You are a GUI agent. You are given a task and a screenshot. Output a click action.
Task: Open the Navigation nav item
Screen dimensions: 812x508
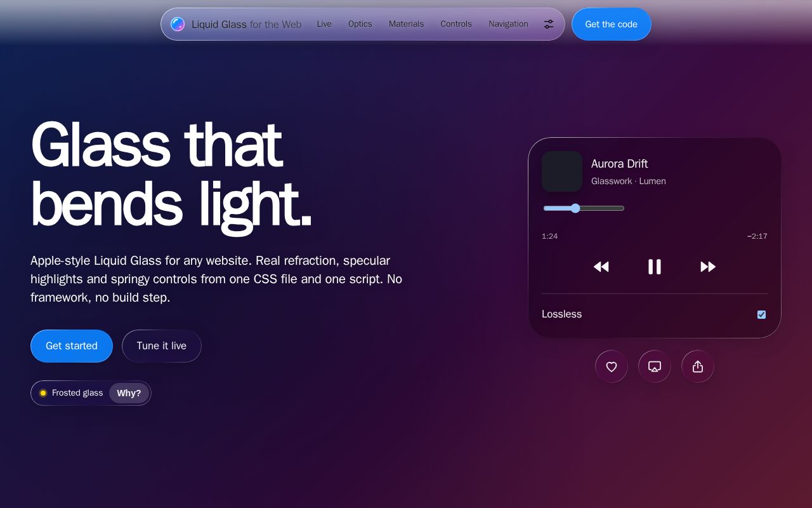click(x=508, y=24)
